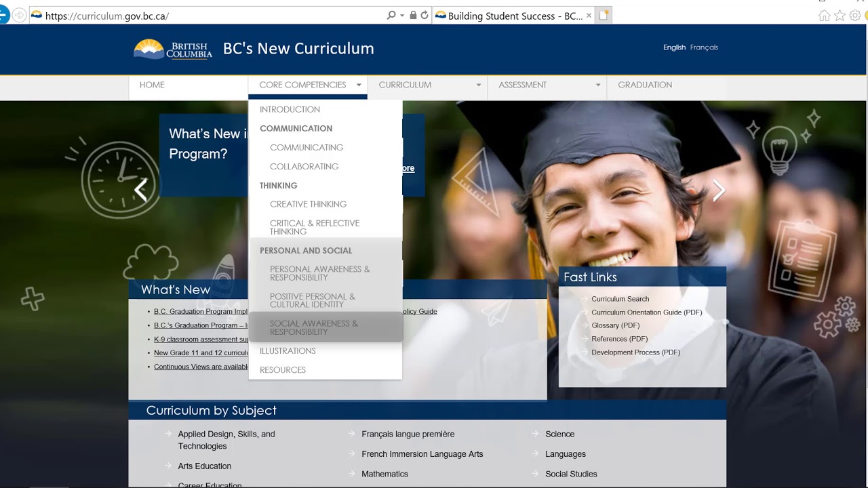This screenshot has height=488, width=868.
Task: Open Applied Design, Skills, and Technologies
Action: click(x=226, y=440)
